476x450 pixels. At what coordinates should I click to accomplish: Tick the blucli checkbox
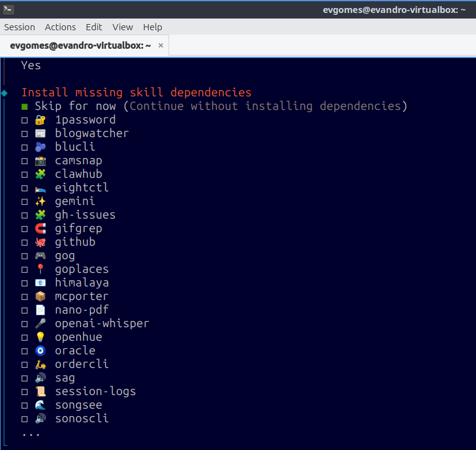(25, 148)
